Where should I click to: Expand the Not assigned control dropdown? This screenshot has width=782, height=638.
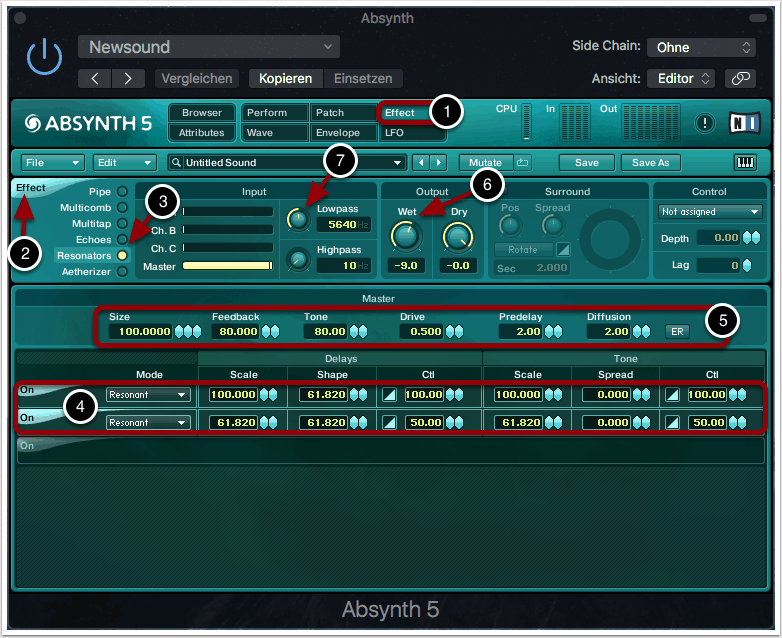click(710, 211)
